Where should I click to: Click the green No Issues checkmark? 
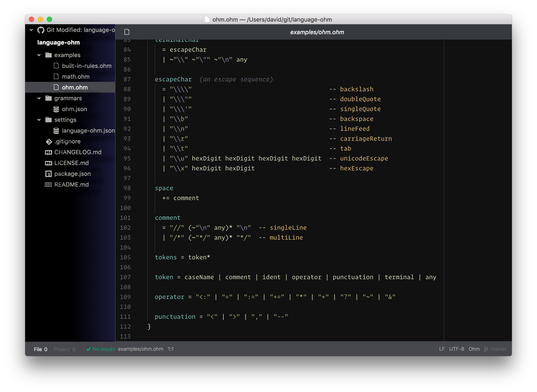(x=89, y=349)
